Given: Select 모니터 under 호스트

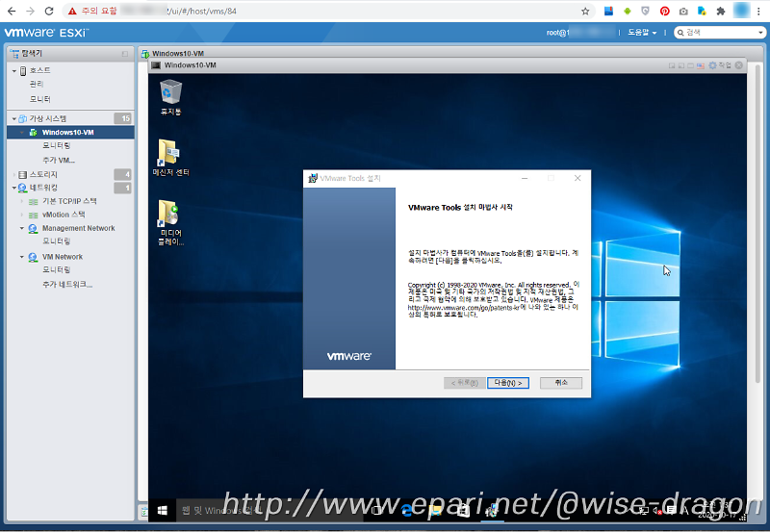Looking at the screenshot, I should (x=39, y=99).
